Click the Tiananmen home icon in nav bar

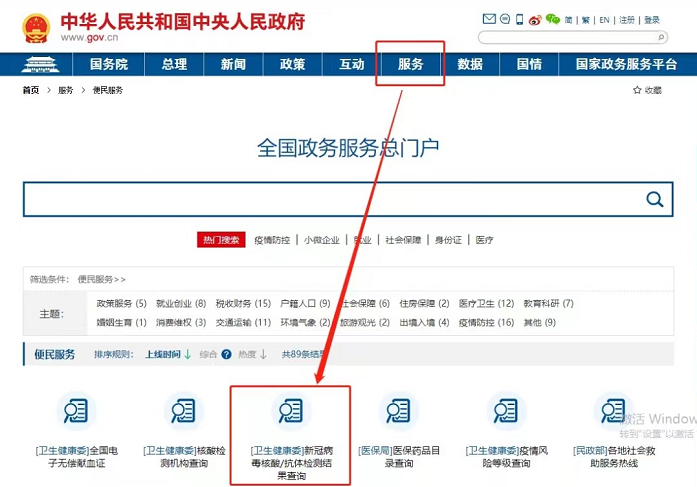40,64
